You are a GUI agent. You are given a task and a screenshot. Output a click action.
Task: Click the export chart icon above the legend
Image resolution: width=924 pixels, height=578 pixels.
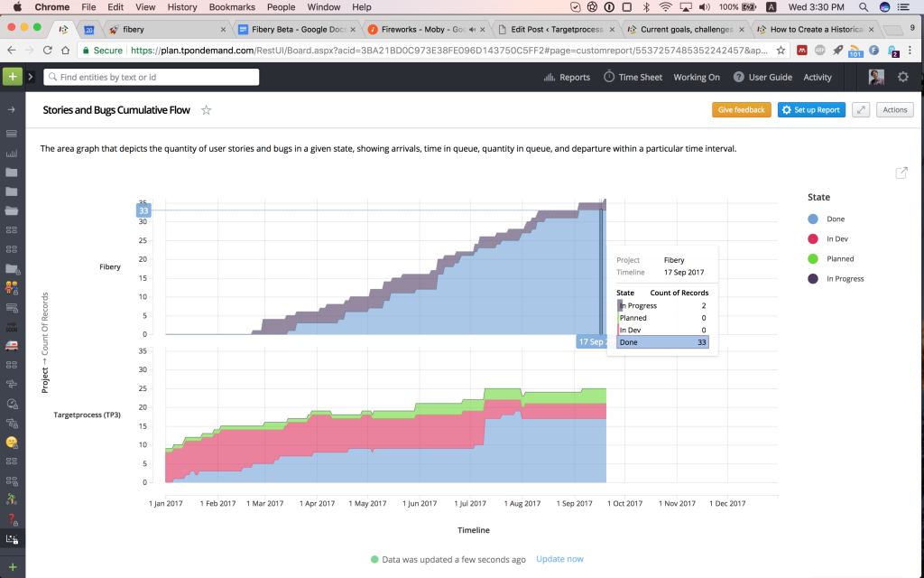tap(901, 172)
